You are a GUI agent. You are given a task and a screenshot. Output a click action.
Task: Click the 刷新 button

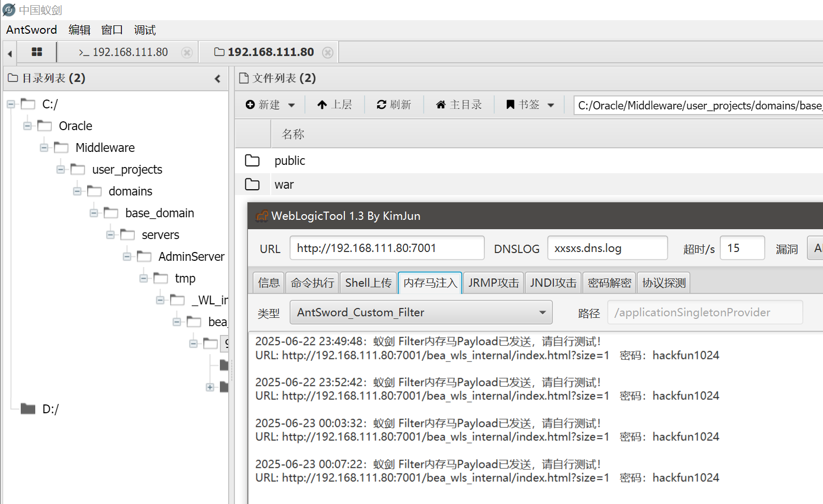(x=394, y=105)
